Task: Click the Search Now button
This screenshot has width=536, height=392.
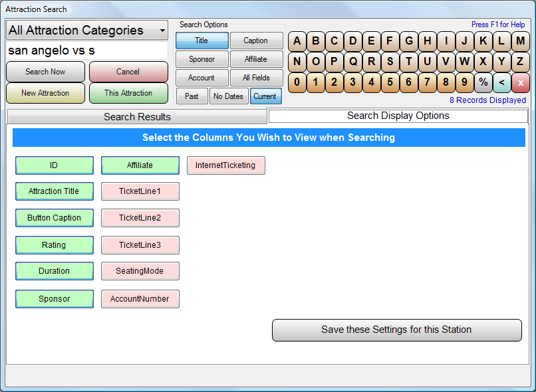Action: (46, 72)
